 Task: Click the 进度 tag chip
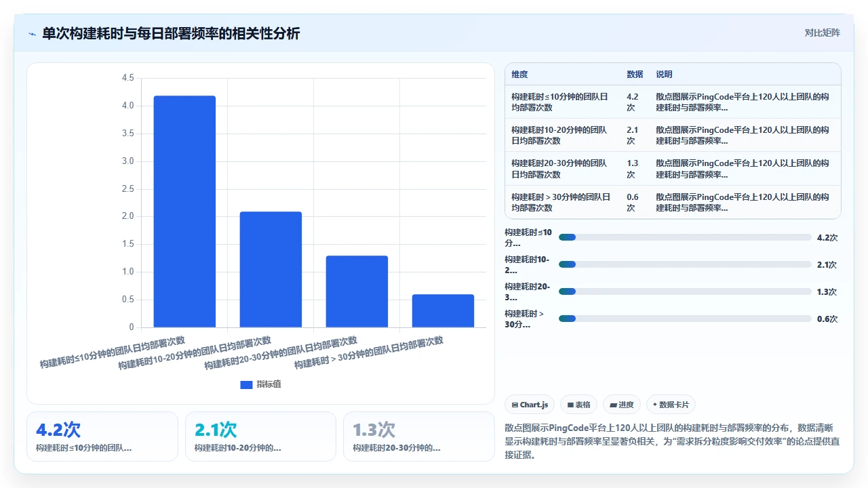point(621,405)
